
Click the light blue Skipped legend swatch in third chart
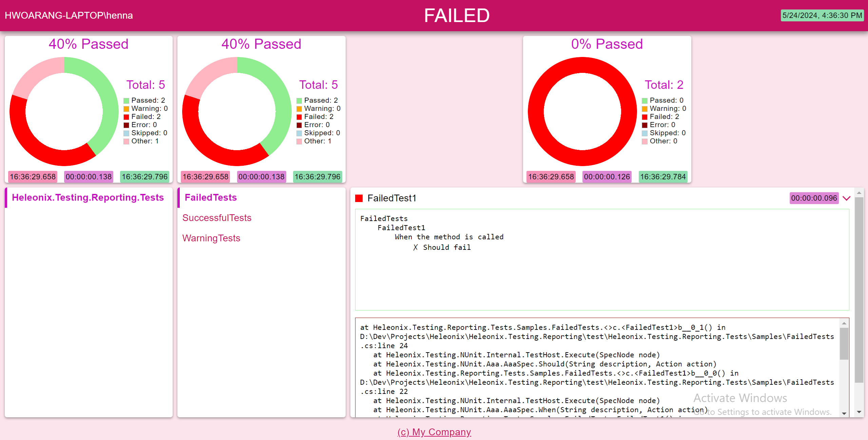(645, 133)
